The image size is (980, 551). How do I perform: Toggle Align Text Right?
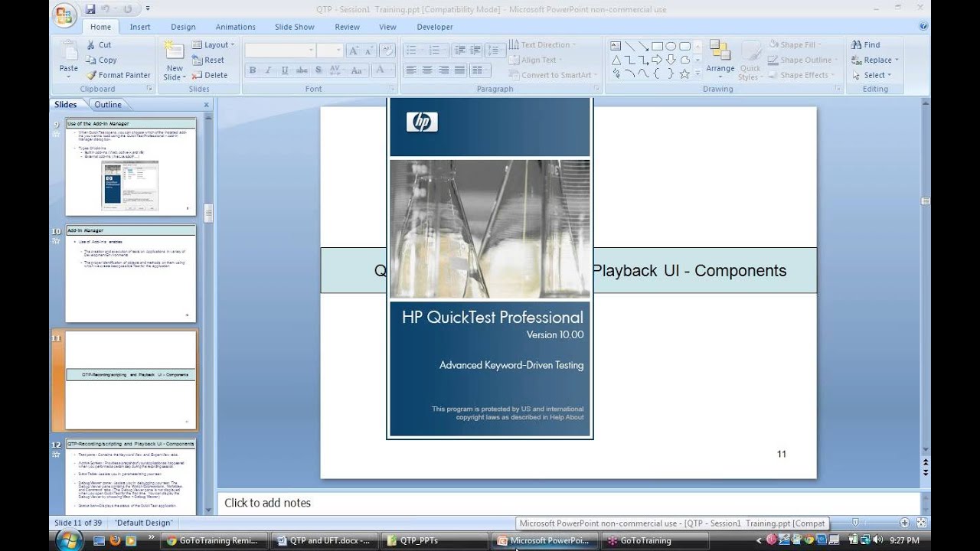(x=443, y=70)
